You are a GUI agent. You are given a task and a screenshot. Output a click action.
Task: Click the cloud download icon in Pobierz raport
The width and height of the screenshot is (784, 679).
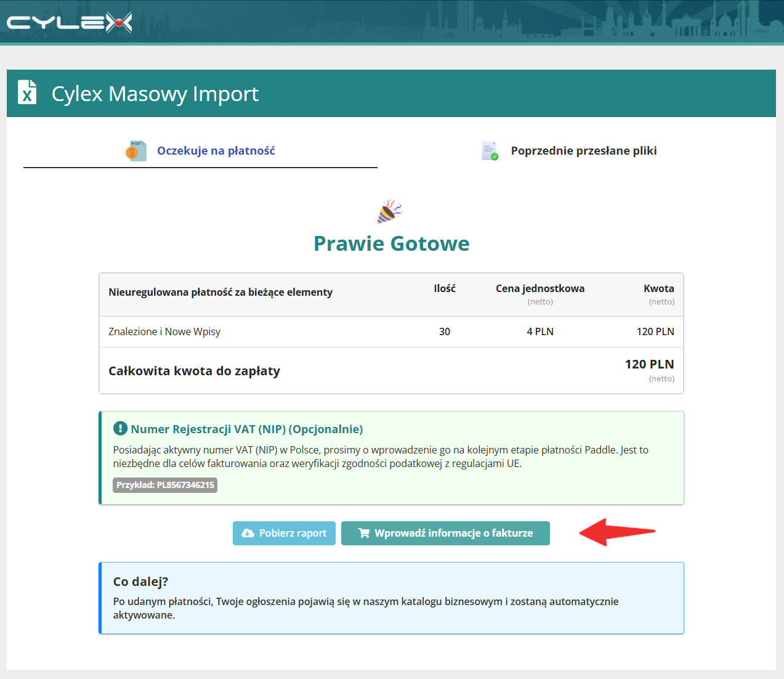[248, 533]
